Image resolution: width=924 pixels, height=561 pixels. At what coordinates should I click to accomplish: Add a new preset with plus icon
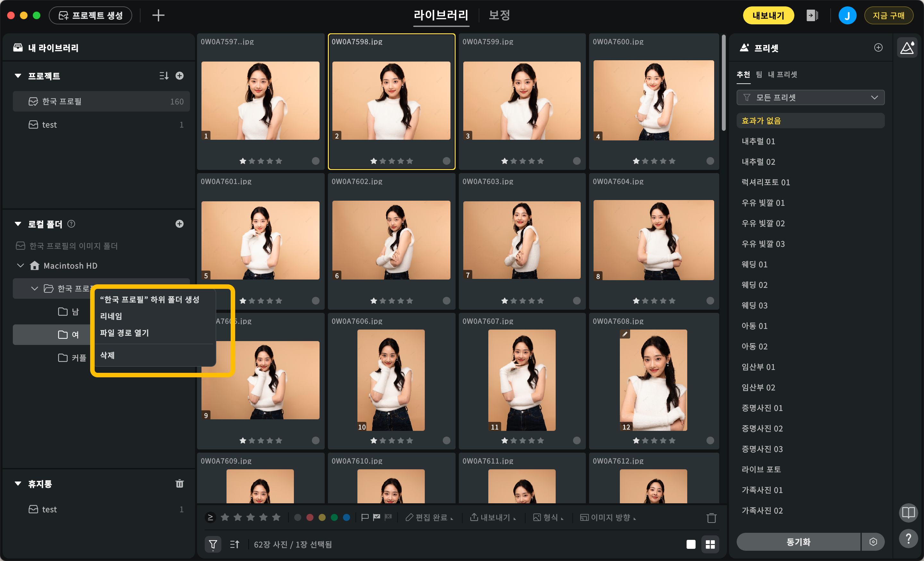tap(878, 47)
